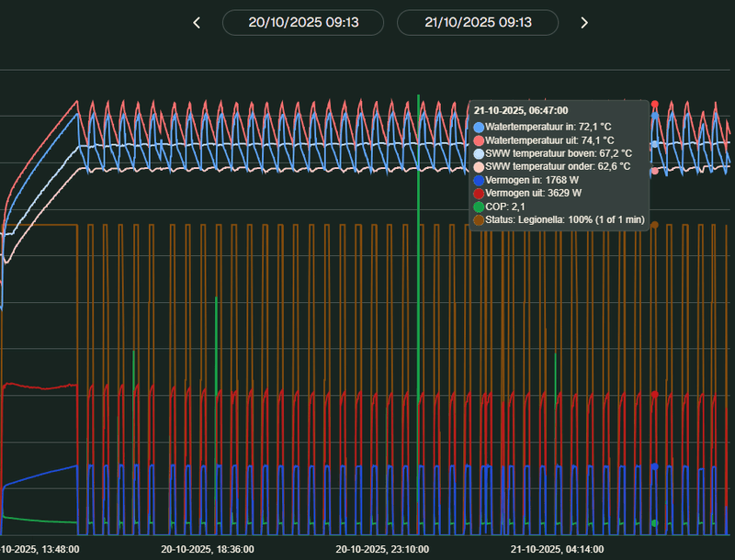735x560 pixels.
Task: Click the brown Status Legionella legend dot
Action: 479,221
